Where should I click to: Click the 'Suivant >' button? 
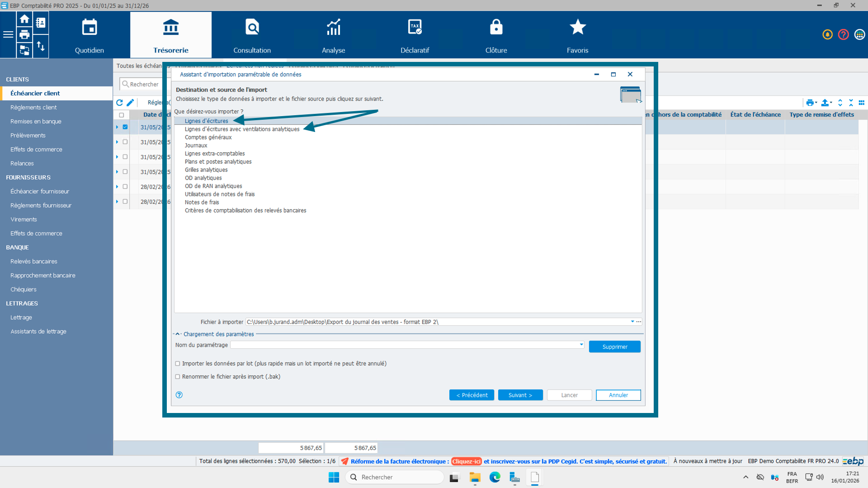tap(520, 395)
